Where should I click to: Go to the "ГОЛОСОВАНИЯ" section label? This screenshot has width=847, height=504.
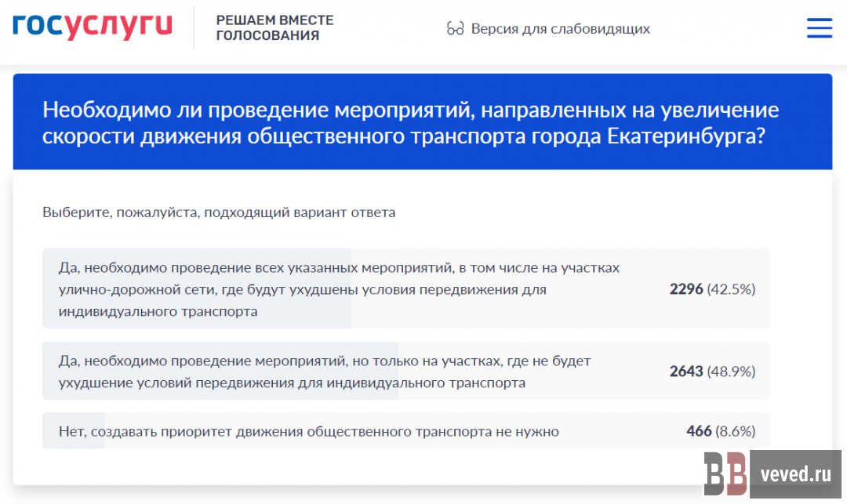pyautogui.click(x=267, y=36)
